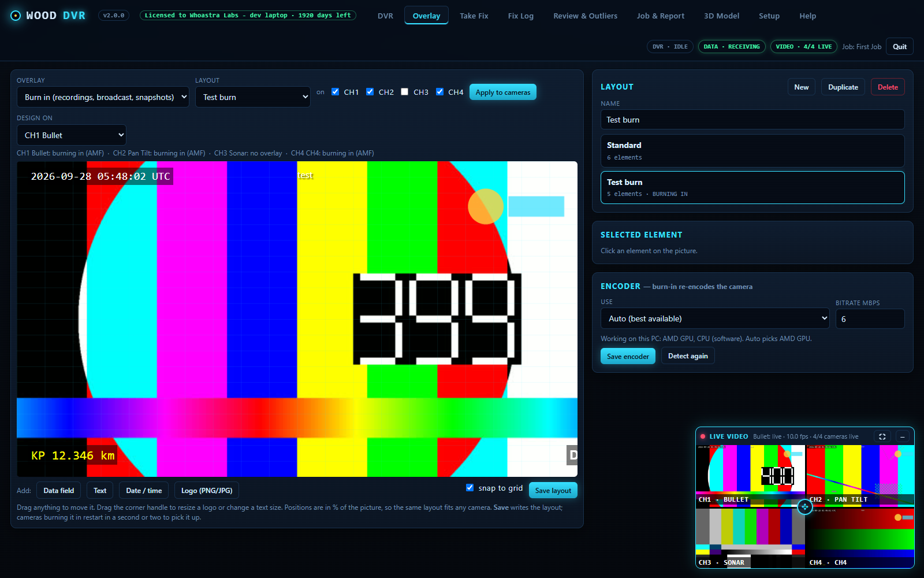The height and width of the screenshot is (578, 924).
Task: Open the Take Fix tab
Action: [474, 16]
